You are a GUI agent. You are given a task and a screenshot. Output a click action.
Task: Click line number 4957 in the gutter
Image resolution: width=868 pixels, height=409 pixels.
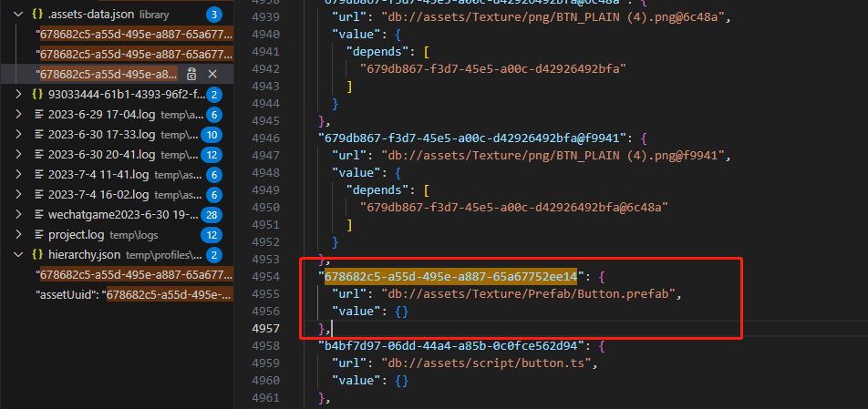click(x=265, y=329)
